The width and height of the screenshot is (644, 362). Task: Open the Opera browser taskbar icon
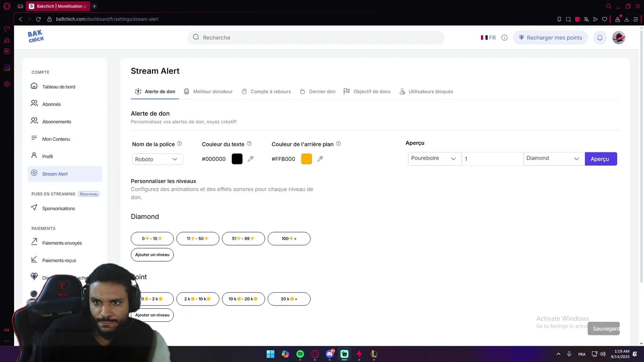(315, 354)
